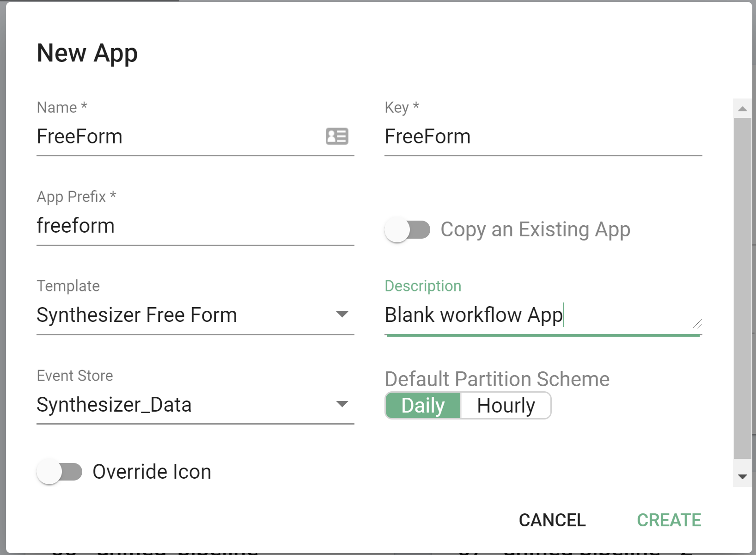This screenshot has width=756, height=555.
Task: Click the scrollbar up arrow
Action: (x=743, y=109)
